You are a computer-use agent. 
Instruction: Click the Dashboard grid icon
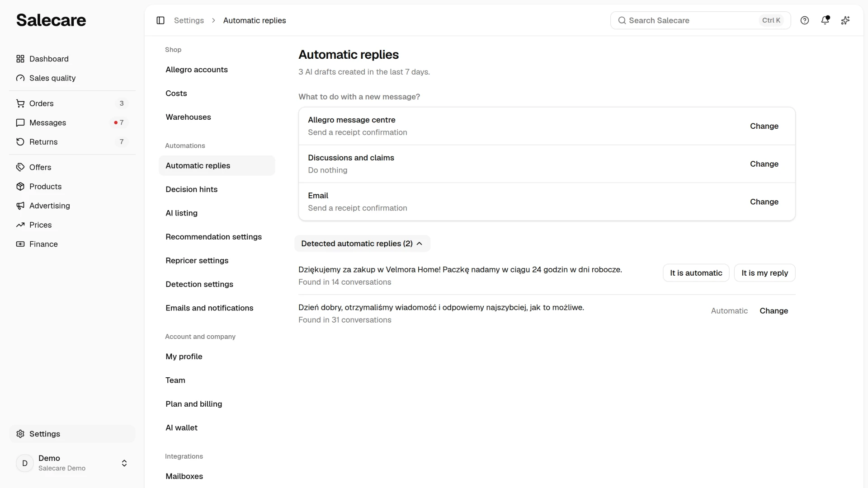[20, 59]
